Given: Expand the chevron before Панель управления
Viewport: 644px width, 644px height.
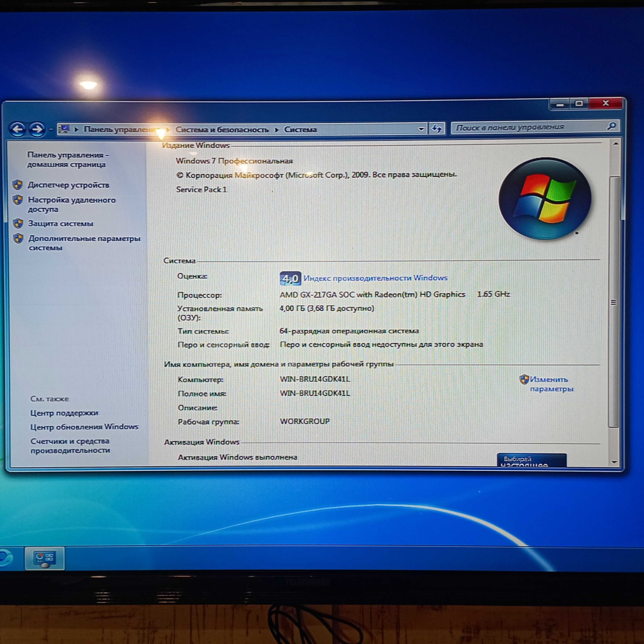Looking at the screenshot, I should pyautogui.click(x=76, y=129).
